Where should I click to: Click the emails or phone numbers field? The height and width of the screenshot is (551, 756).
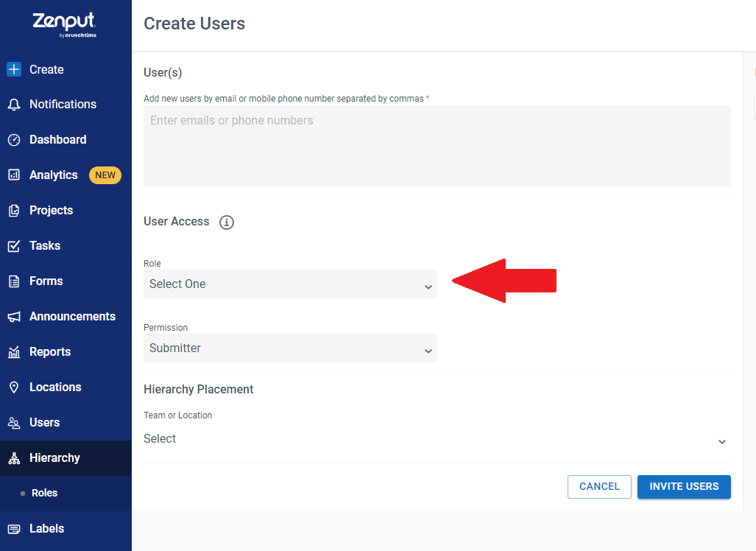pos(437,146)
